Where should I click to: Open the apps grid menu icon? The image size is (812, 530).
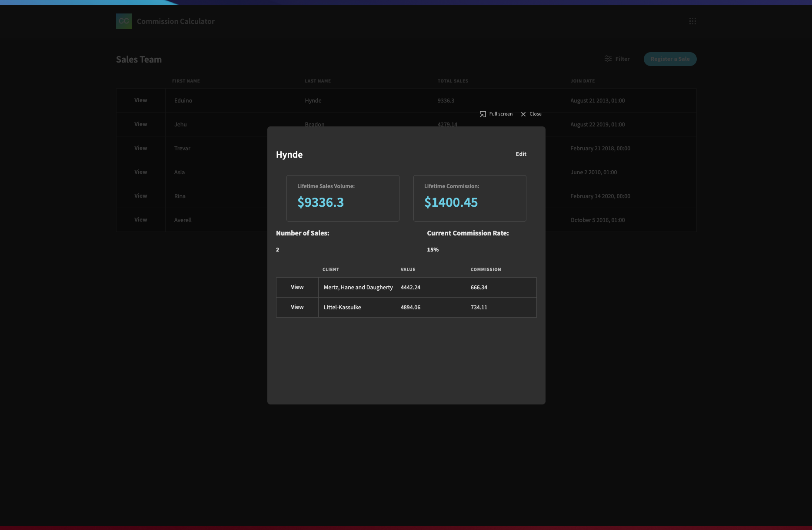692,21
